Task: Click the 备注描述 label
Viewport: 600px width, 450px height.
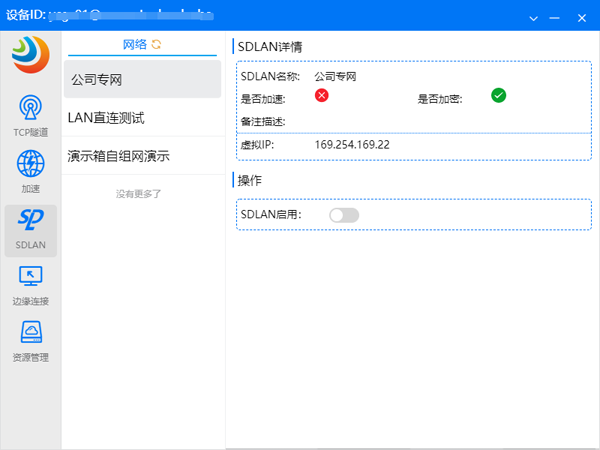Action: (263, 122)
